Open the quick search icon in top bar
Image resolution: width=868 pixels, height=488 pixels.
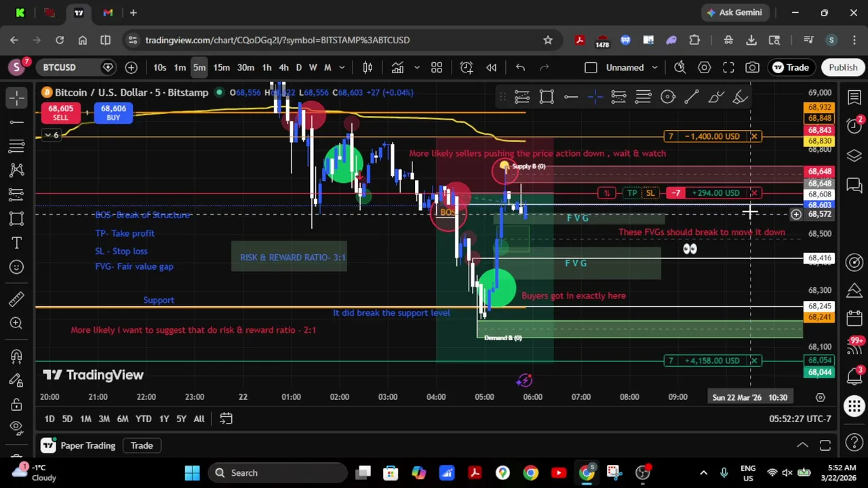point(680,67)
